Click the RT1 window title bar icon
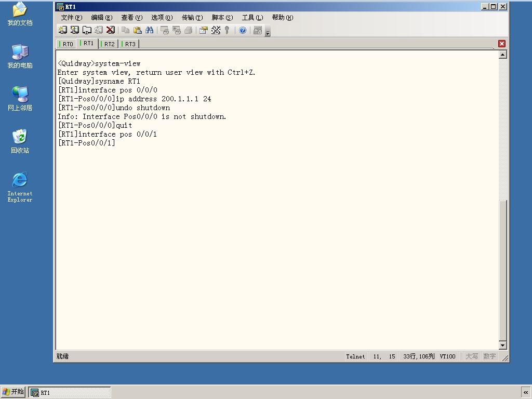The image size is (532, 399). pyautogui.click(x=60, y=7)
